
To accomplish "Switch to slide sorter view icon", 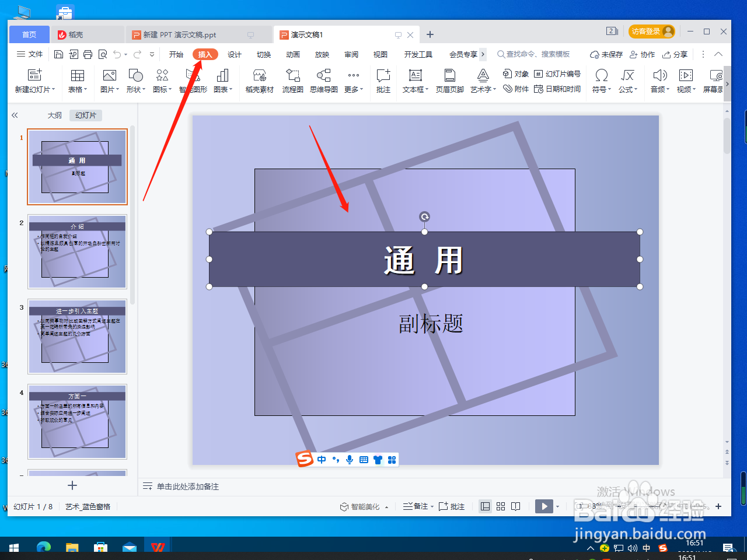I will coord(501,506).
